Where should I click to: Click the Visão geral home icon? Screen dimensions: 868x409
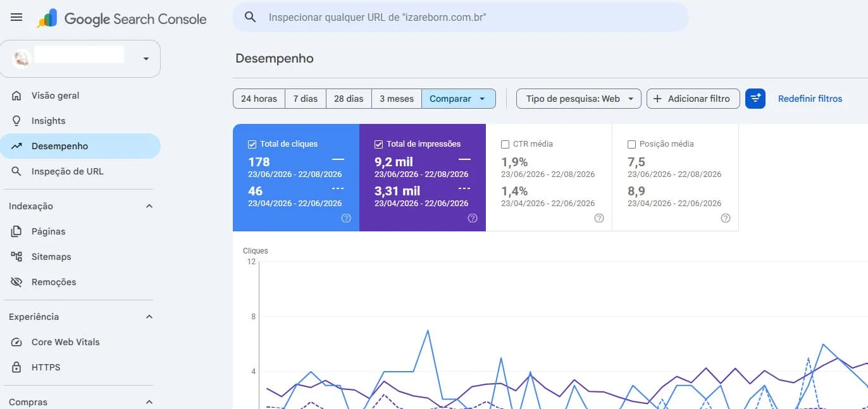[x=16, y=95]
